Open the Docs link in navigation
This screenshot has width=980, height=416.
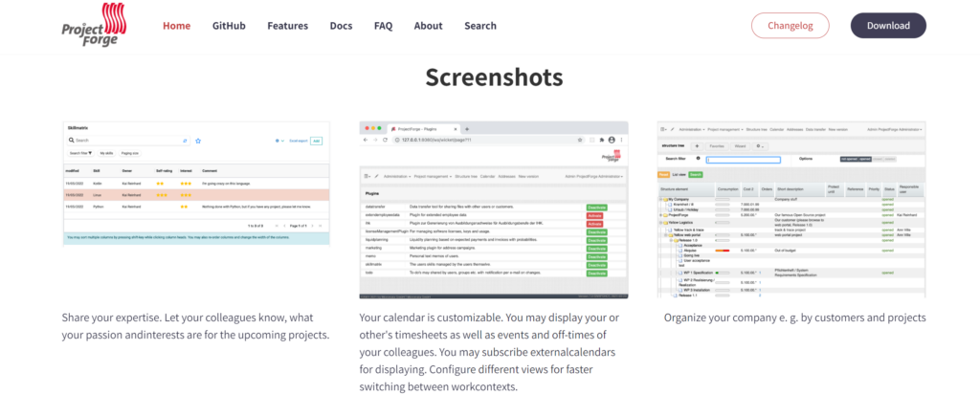[x=341, y=26]
